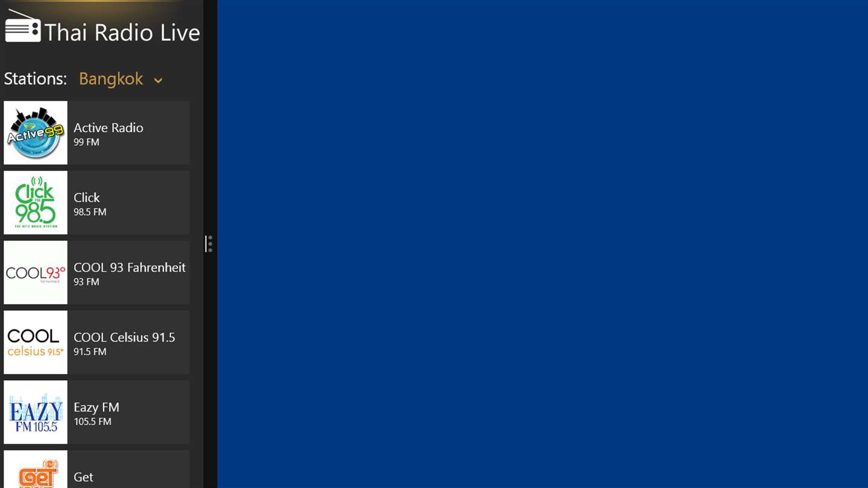Open Eazy FM station entry
This screenshot has height=488, width=868.
click(96, 412)
